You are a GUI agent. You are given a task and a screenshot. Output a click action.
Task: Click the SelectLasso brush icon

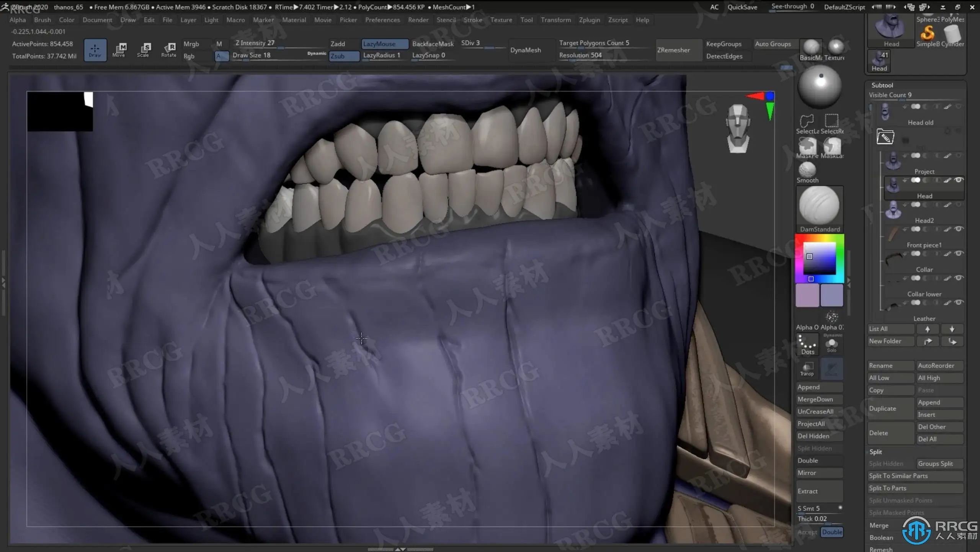coord(807,121)
